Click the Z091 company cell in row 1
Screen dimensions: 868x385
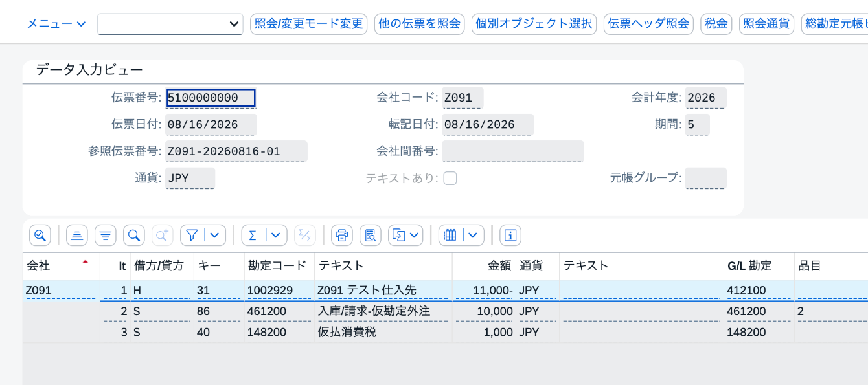62,291
